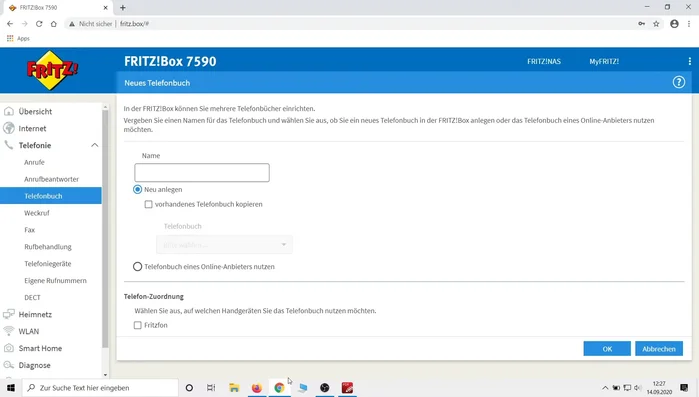
Task: Open the red PDF app on taskbar
Action: [347, 388]
